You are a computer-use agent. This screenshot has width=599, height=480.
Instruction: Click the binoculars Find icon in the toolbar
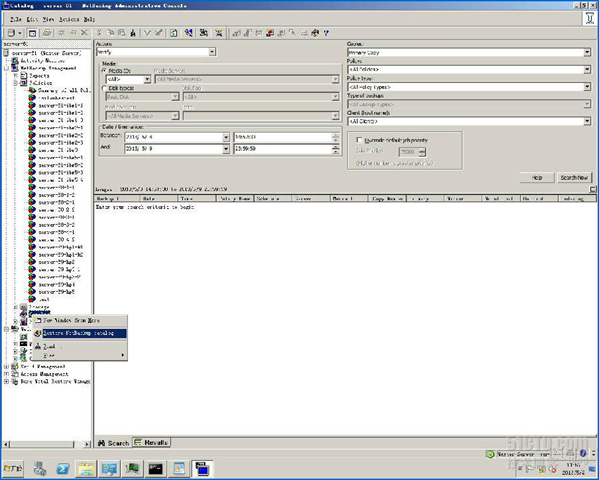pyautogui.click(x=133, y=33)
